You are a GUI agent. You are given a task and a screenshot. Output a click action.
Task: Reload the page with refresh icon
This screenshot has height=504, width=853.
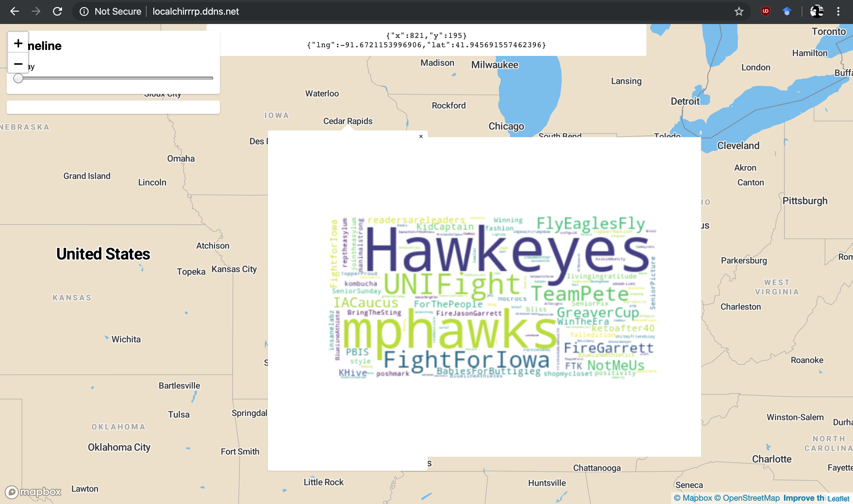(57, 11)
